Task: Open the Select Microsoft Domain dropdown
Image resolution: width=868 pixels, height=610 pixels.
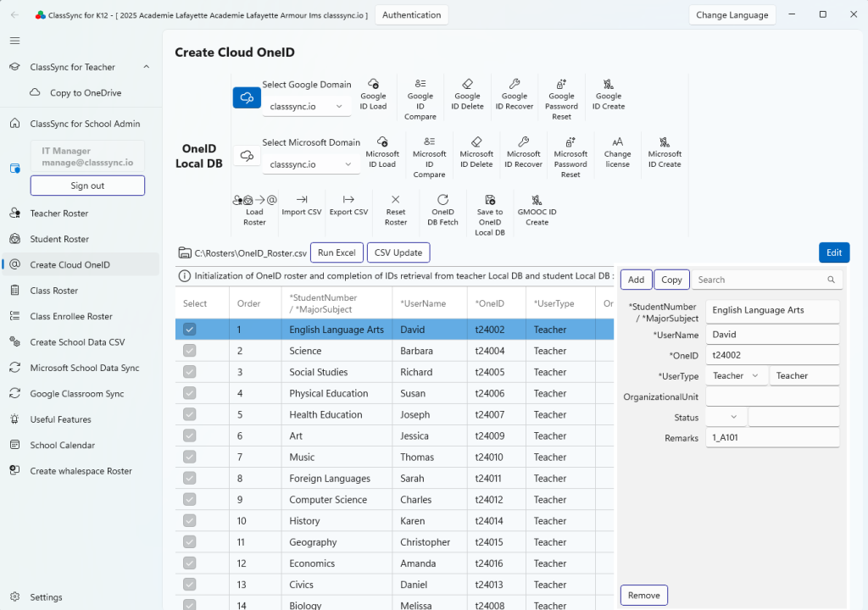Action: [311, 164]
